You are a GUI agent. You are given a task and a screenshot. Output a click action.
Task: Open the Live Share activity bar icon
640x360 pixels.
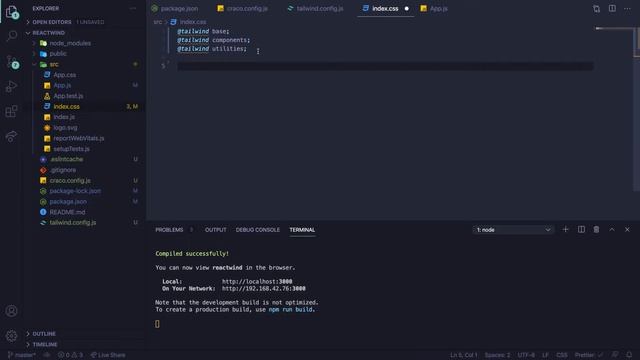point(12,136)
